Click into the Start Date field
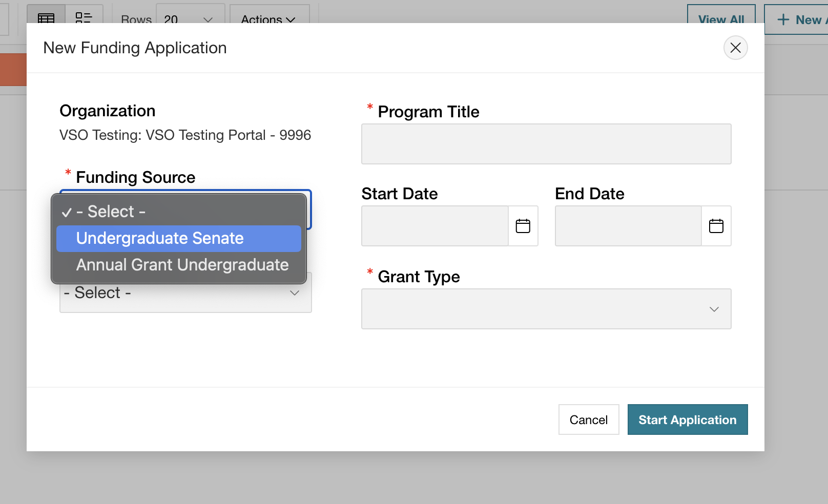 pos(435,226)
